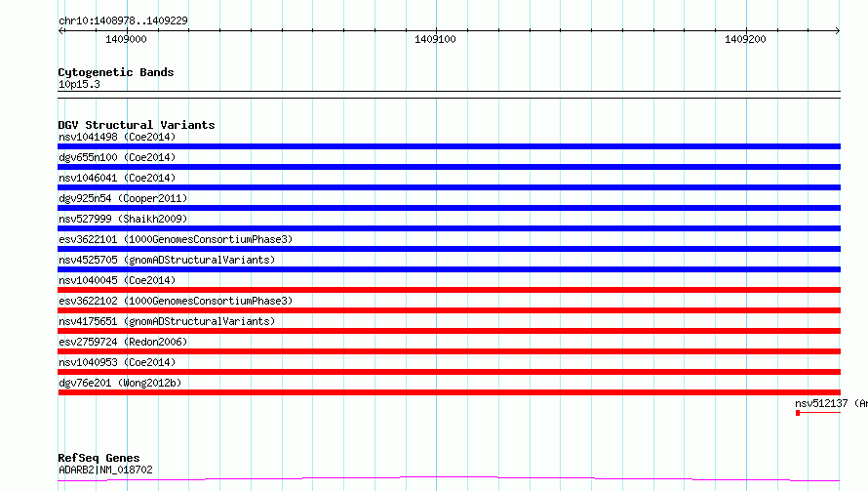Screen dimensions: 868x491
Task: Click the left arrowhead of the ruler
Action: pyautogui.click(x=61, y=30)
